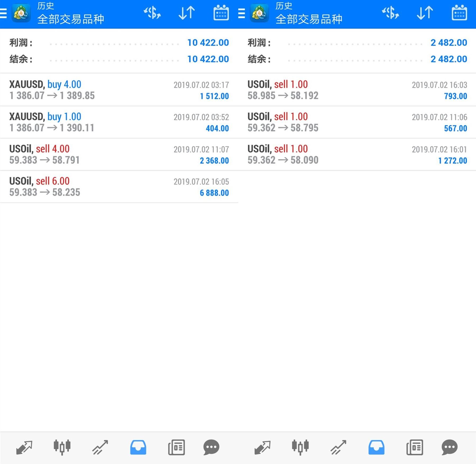Tap profit amount 404.00

click(x=217, y=128)
